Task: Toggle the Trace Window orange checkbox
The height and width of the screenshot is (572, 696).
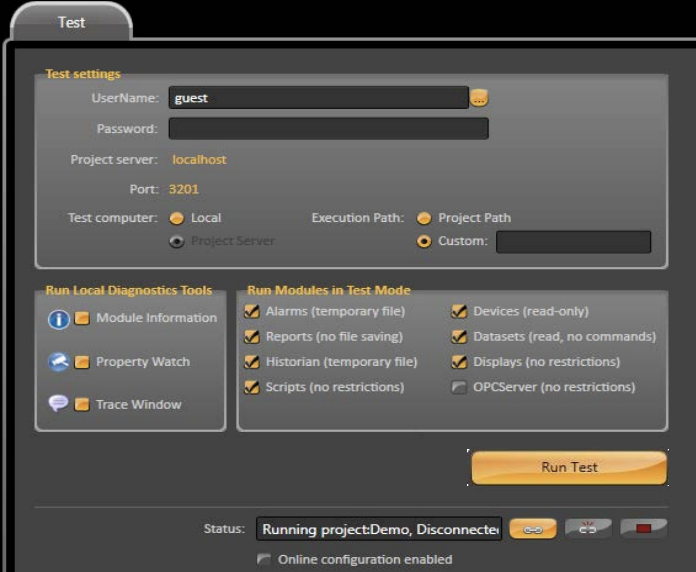Action: [x=82, y=405]
